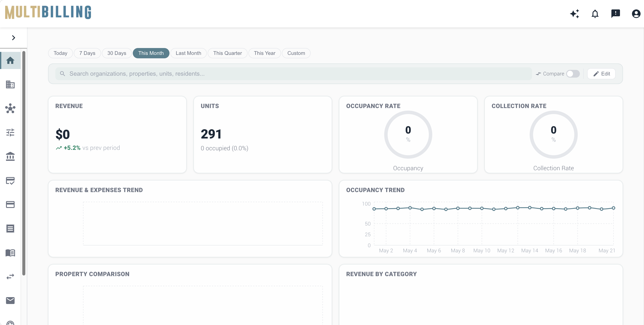The height and width of the screenshot is (325, 644).
Task: Open the notifications bell
Action: click(x=595, y=14)
